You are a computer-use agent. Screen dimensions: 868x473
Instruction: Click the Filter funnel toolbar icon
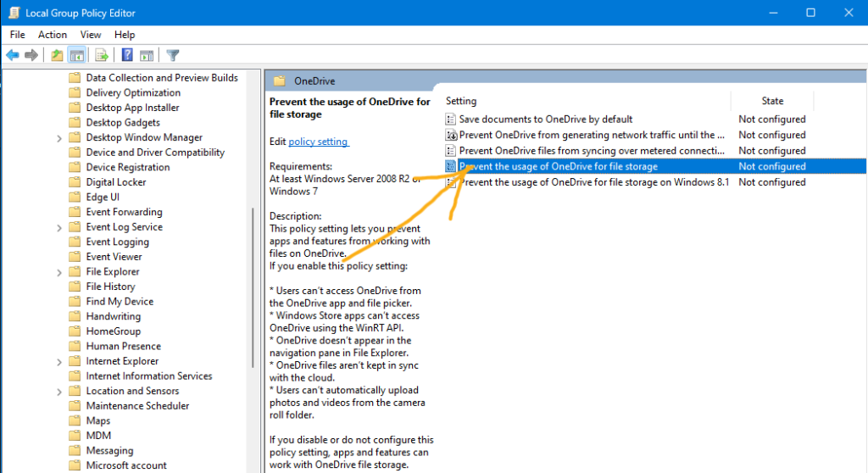coord(173,55)
